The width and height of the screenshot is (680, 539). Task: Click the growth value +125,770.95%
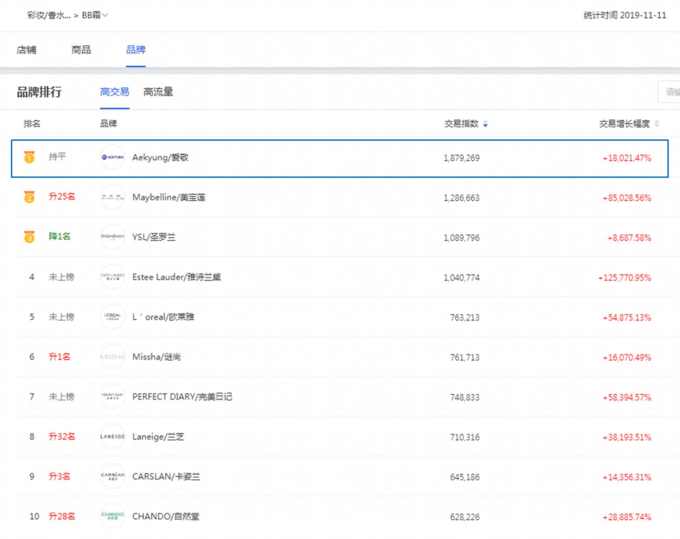pos(625,278)
